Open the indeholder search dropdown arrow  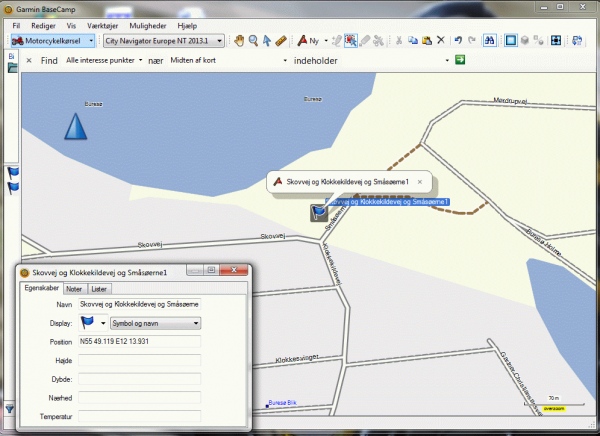pyautogui.click(x=447, y=60)
